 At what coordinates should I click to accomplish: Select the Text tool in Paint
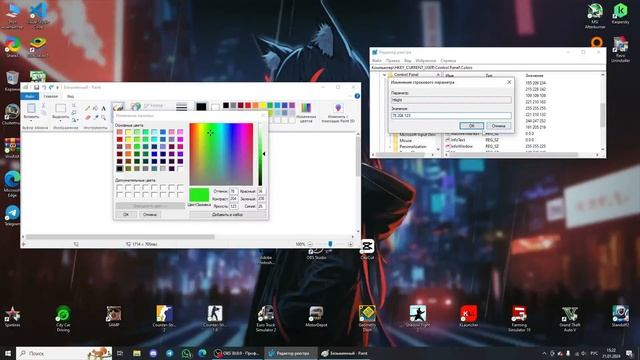pos(103,108)
